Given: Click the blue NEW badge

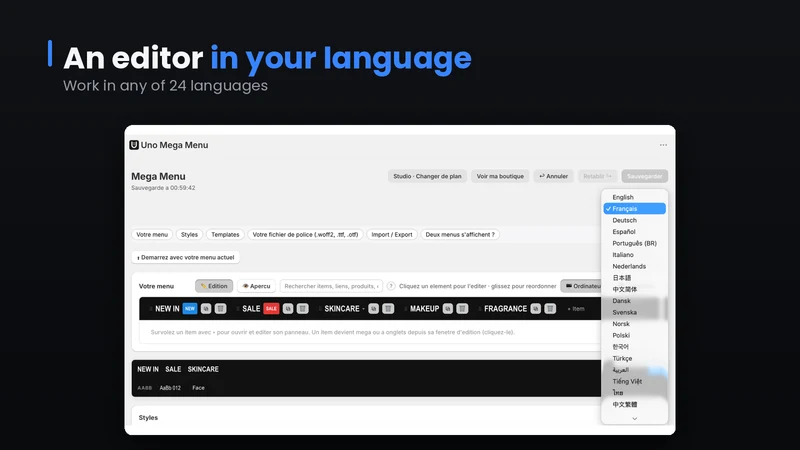Looking at the screenshot, I should coord(190,309).
